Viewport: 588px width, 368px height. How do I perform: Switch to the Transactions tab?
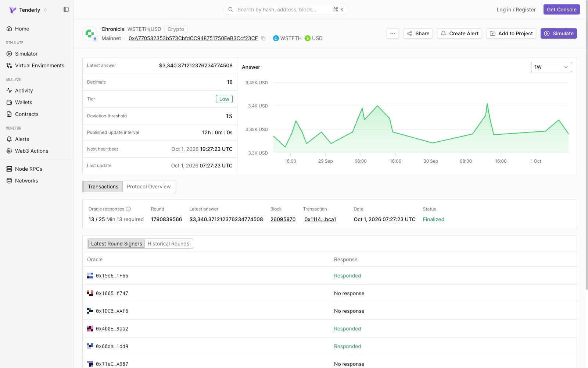click(x=103, y=187)
